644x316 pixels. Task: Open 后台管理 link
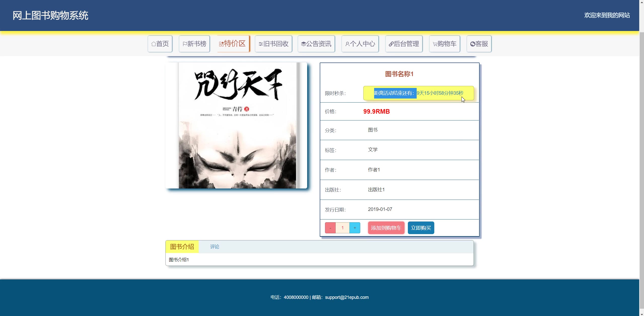pos(404,44)
